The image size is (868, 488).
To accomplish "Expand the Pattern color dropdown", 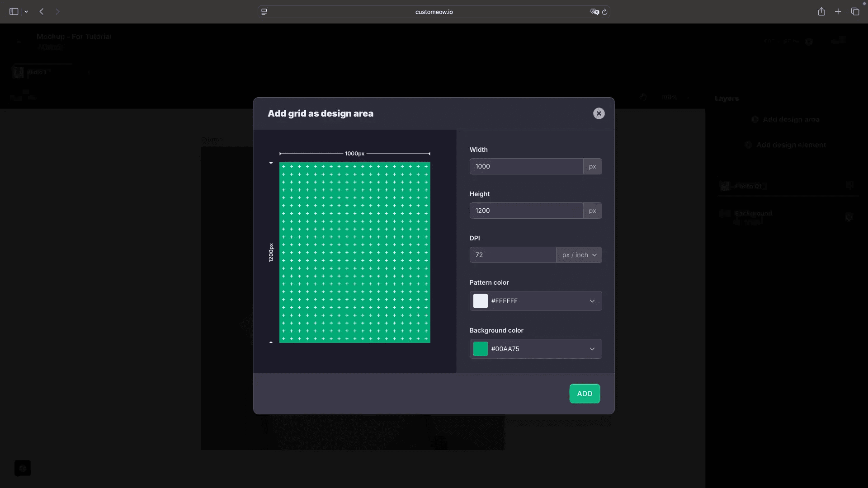I will click(x=592, y=301).
